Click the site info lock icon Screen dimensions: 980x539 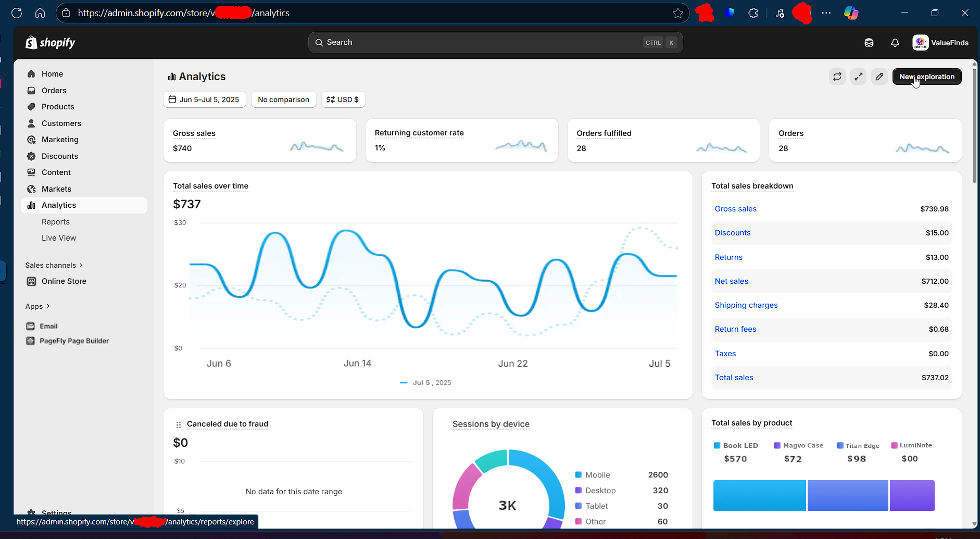point(66,13)
